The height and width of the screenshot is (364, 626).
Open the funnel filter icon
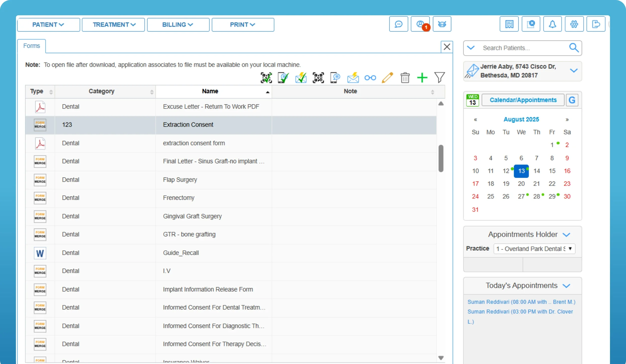pyautogui.click(x=439, y=78)
